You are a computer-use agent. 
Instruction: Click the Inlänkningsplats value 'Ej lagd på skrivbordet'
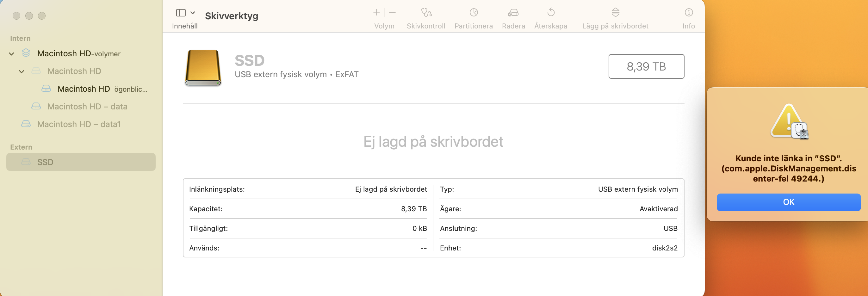coord(391,189)
